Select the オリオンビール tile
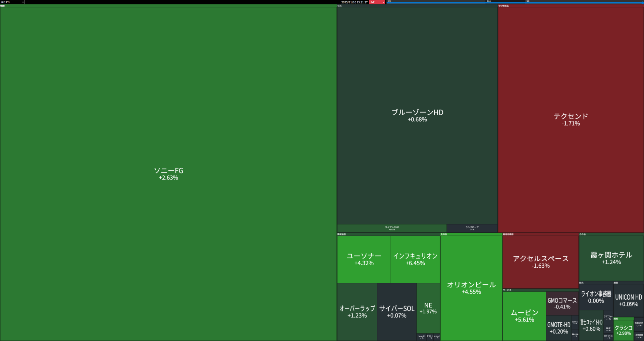Viewport: 644px width, 341px height. click(471, 288)
